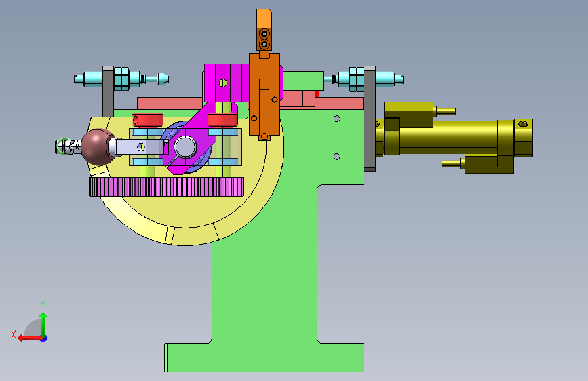Select the dark orange vertical bracket
Screen dimensions: 588x381
coord(264,96)
